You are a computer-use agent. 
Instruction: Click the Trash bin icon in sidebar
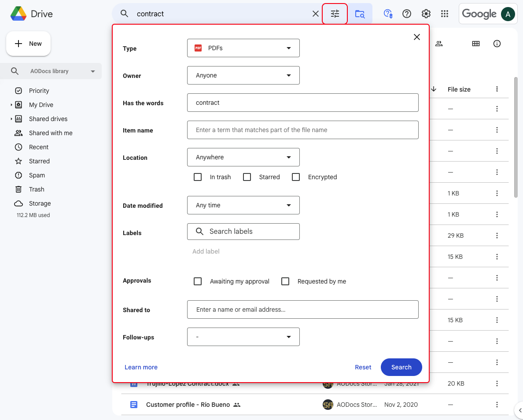click(x=18, y=189)
